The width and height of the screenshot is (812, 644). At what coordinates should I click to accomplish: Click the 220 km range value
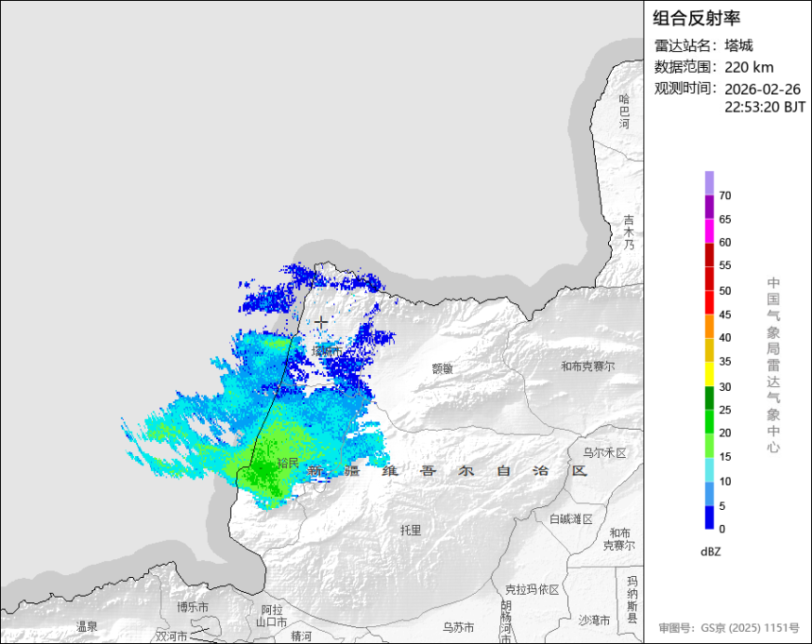coord(749,67)
